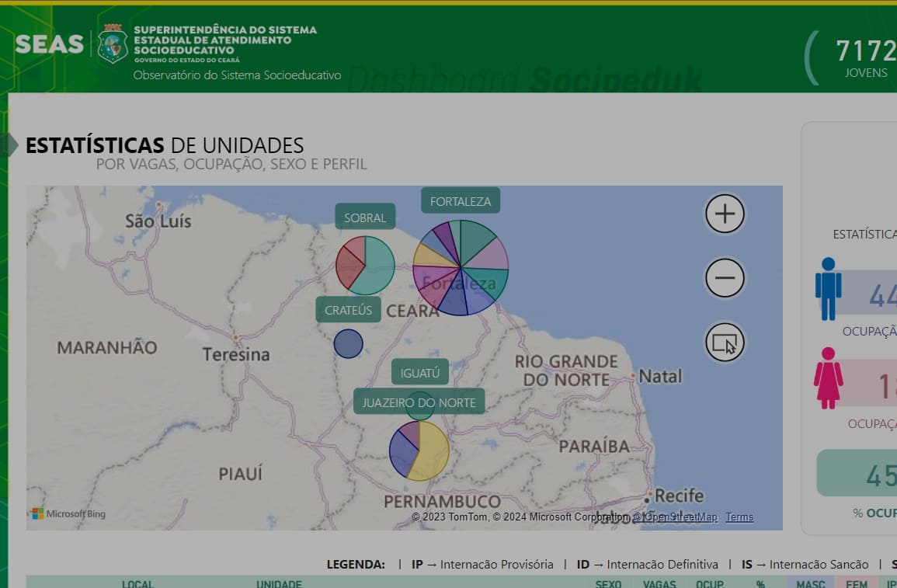897x588 pixels.
Task: Click the Crateús circle marker on map
Action: coord(349,344)
